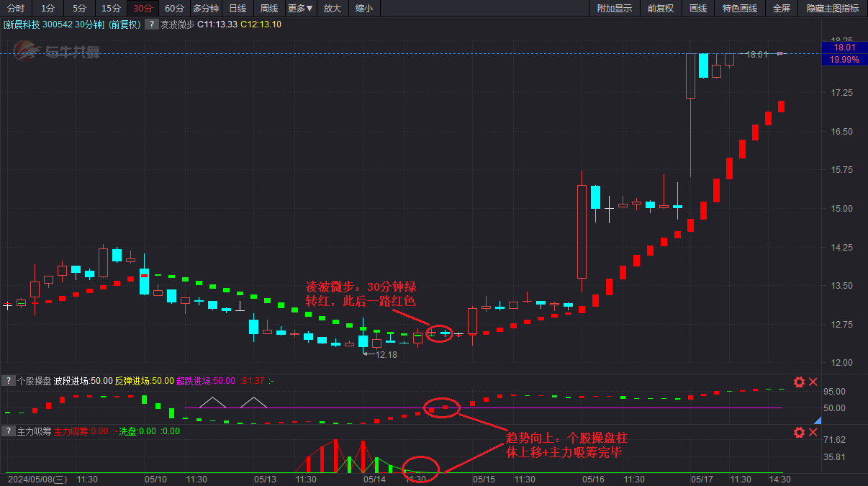
Task: Zoom in with the 放大 button
Action: 333,9
